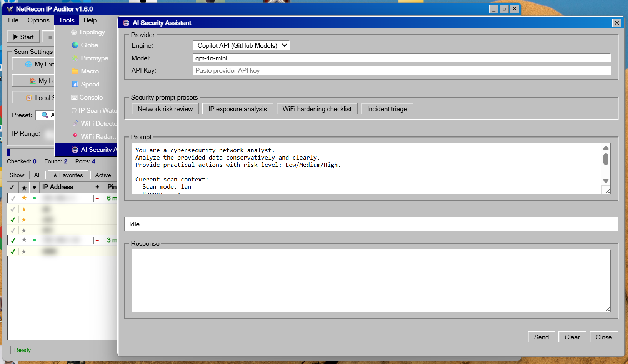628x364 pixels.
Task: Toggle the checkmark on the fourth row
Action: [x=13, y=230]
